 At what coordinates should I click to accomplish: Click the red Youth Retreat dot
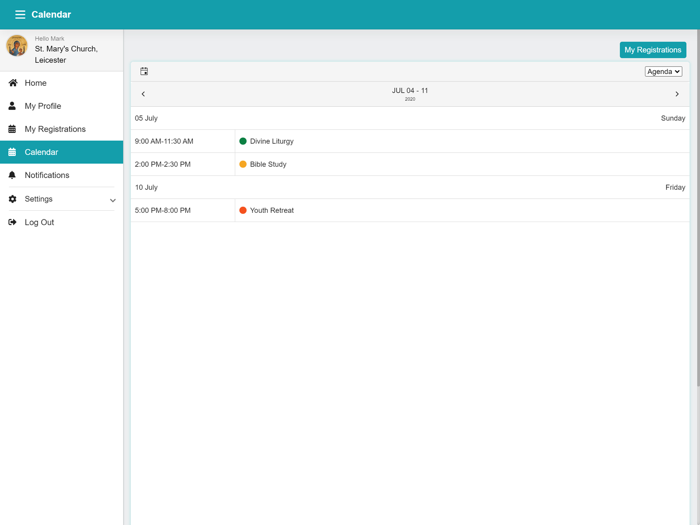[x=243, y=210]
